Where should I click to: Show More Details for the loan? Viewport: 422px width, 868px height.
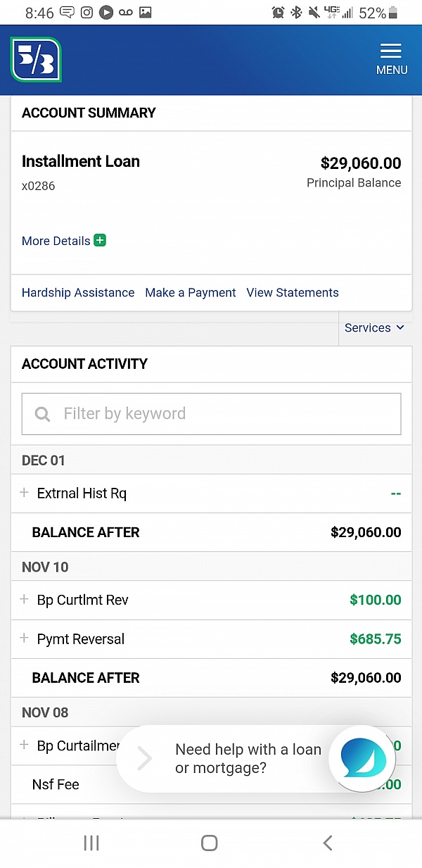pos(56,241)
